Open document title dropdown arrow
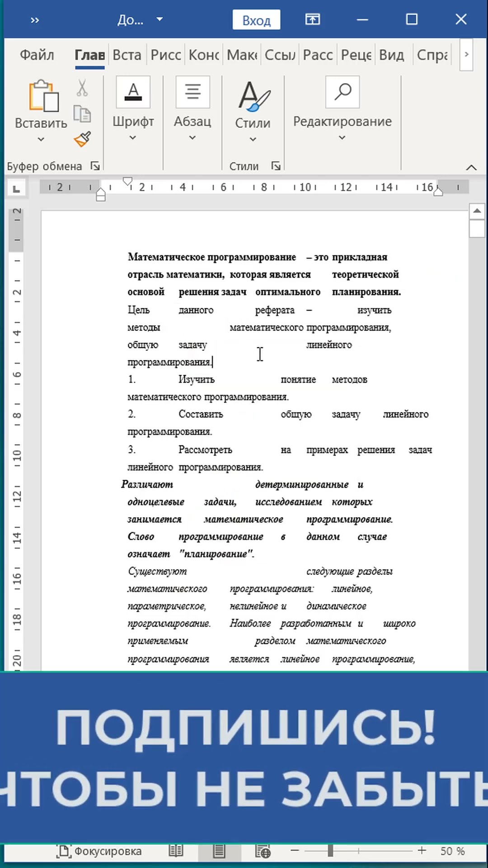Viewport: 488px width, 868px height. point(160,19)
